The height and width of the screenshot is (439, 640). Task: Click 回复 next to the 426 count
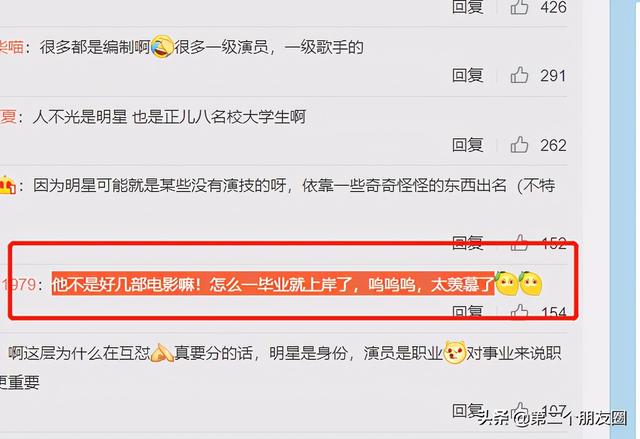click(x=468, y=7)
